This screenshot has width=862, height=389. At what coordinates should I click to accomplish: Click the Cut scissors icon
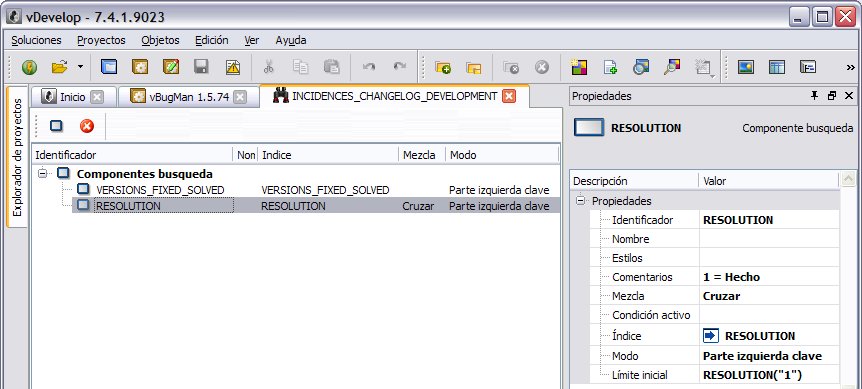pos(269,67)
